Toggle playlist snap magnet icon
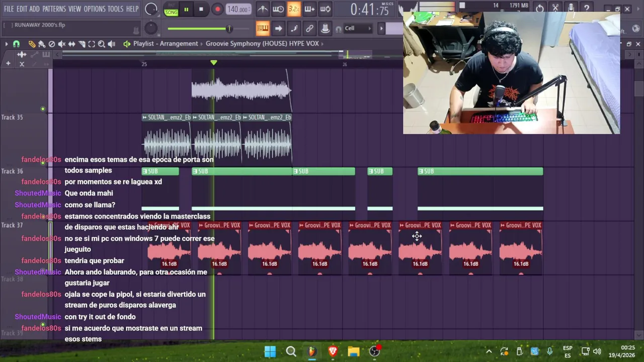Image resolution: width=644 pixels, height=362 pixels. tap(16, 44)
